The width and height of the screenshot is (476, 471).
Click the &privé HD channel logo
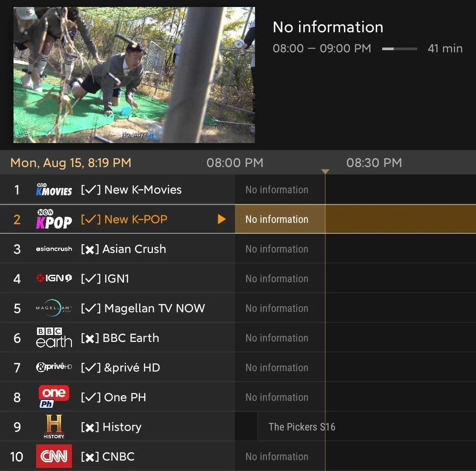(54, 367)
